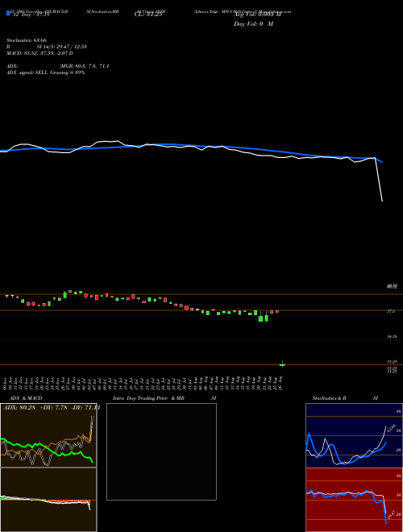Open the empty Intra Day Trading Price chart
403x532 pixels.
(161, 451)
